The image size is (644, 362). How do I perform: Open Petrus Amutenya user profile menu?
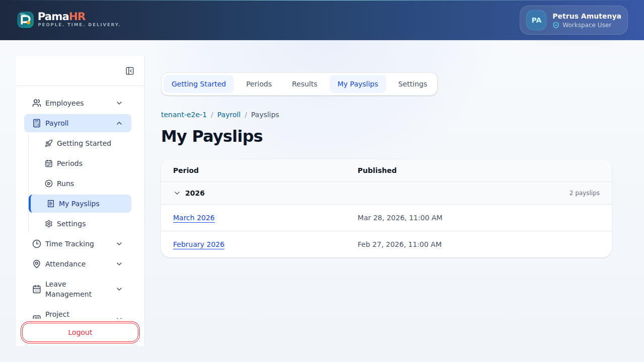point(574,20)
